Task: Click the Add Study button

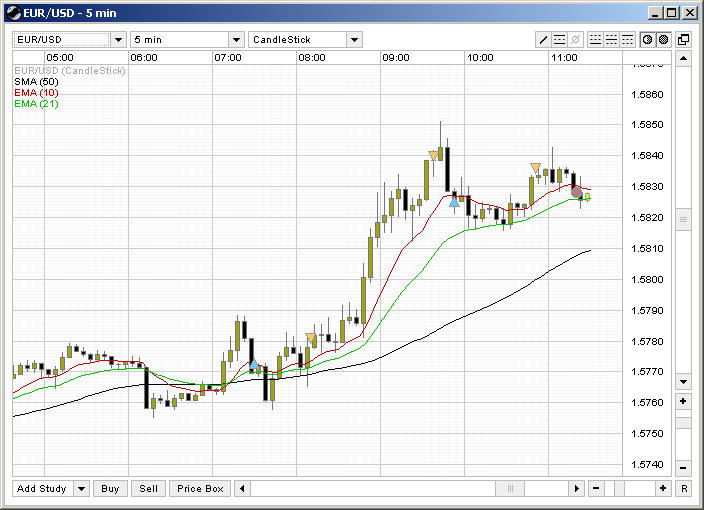Action: pos(43,488)
